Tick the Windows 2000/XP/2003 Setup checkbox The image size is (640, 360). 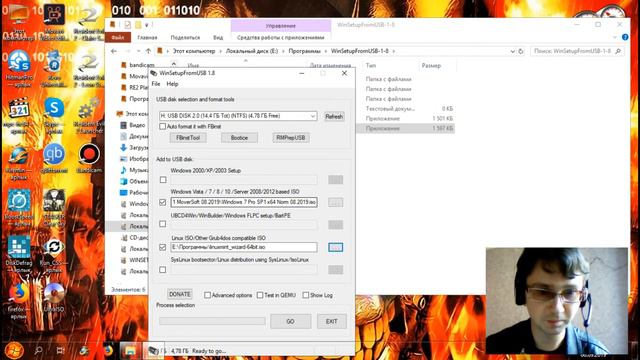(x=163, y=180)
